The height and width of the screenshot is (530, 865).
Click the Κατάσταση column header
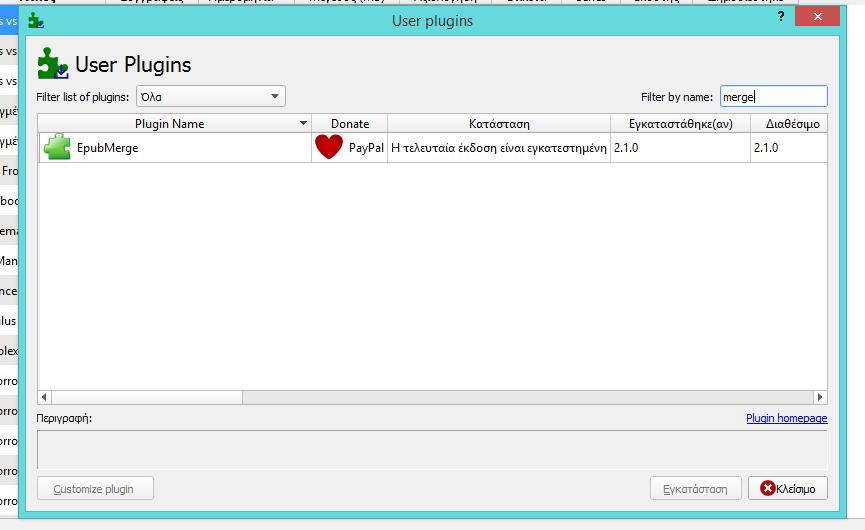(x=499, y=124)
